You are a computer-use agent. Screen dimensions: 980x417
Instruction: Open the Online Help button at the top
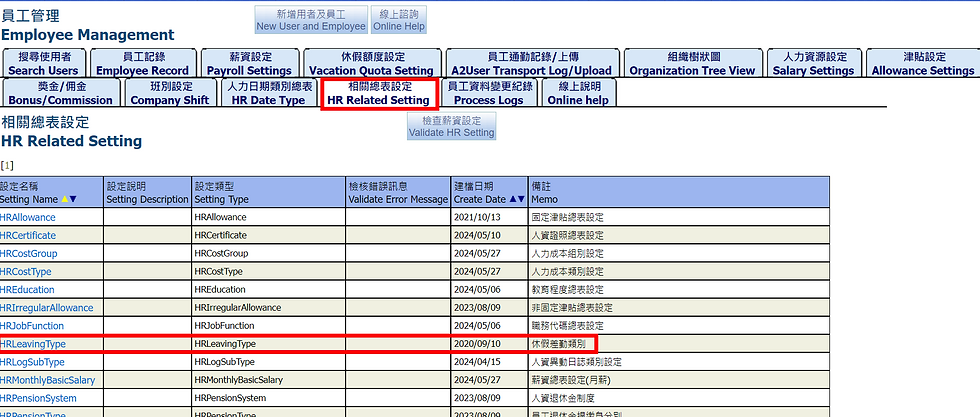coord(399,20)
